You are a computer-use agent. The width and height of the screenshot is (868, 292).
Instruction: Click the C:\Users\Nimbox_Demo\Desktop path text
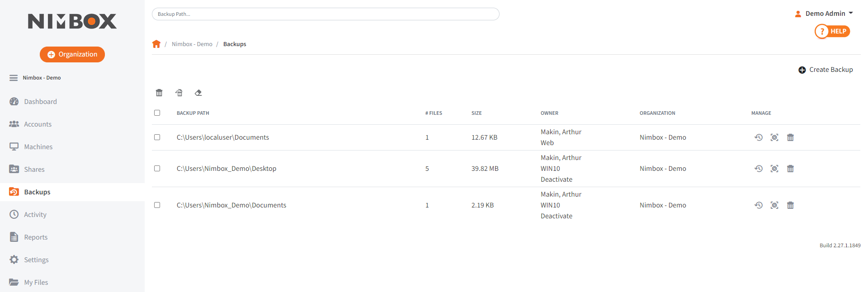pos(226,169)
